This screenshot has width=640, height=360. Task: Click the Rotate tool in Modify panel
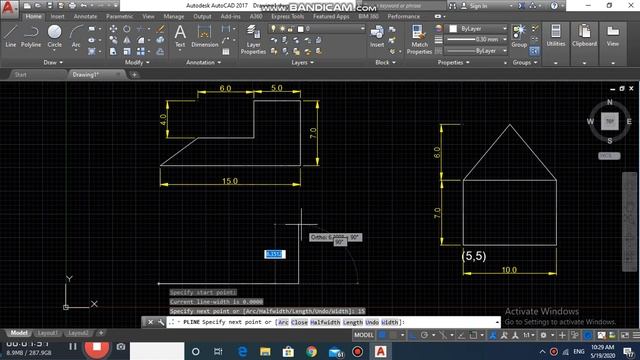(x=127, y=29)
